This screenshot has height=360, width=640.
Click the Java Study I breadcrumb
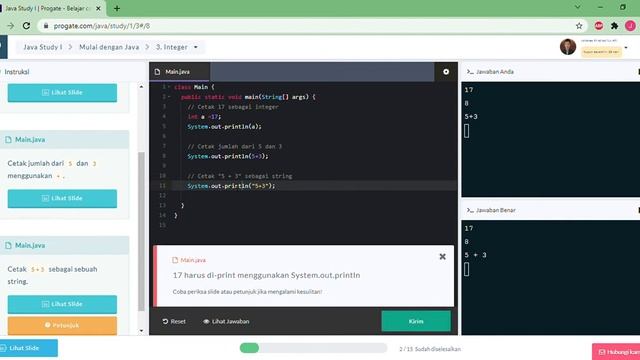[43, 47]
